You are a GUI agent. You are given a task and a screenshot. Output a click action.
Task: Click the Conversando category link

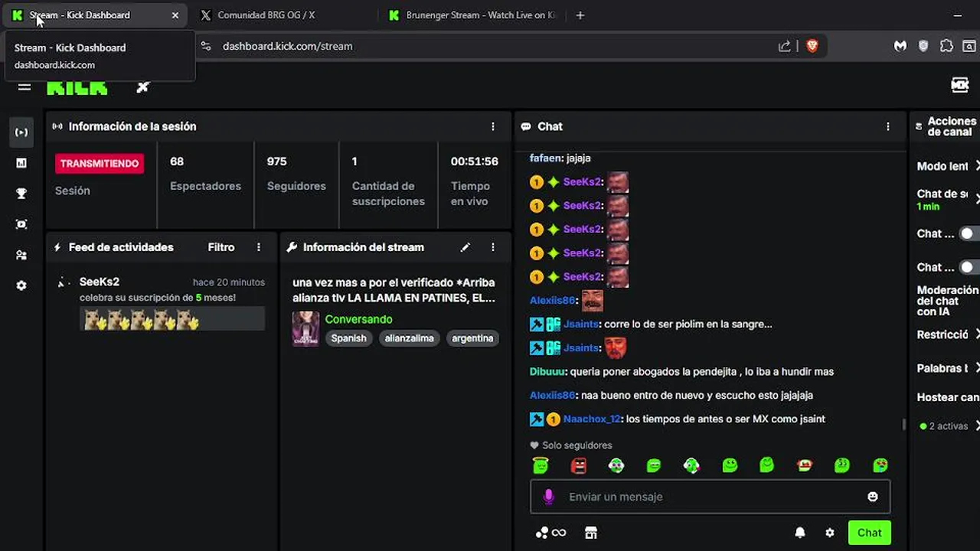[358, 319]
